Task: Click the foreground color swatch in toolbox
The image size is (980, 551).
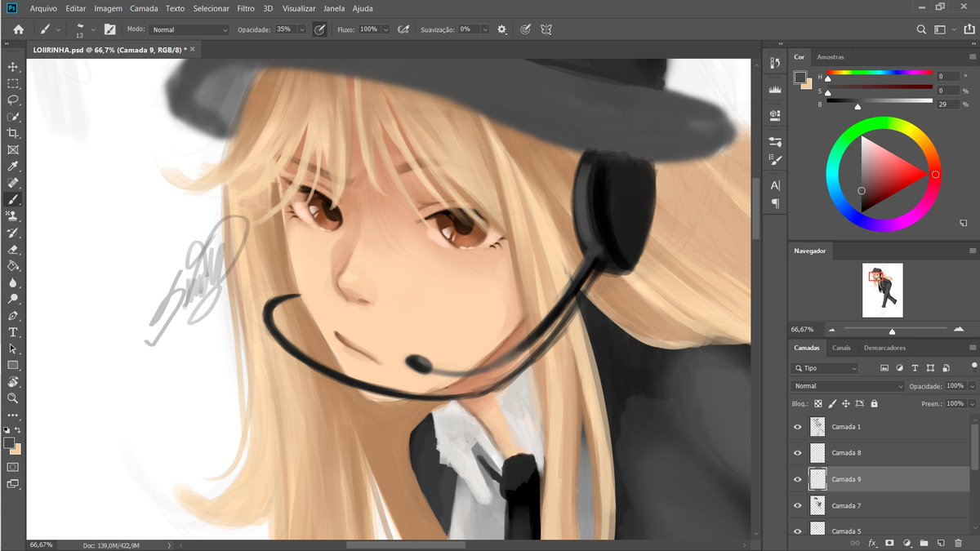Action: [9, 442]
